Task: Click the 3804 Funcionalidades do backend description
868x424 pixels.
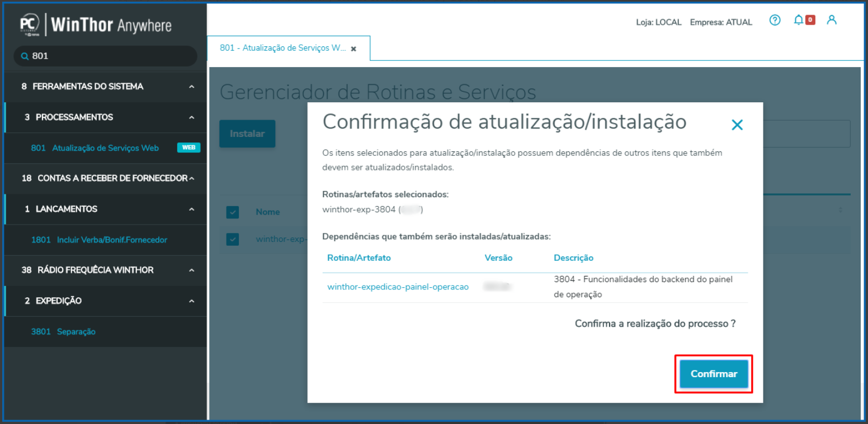Action: (x=643, y=287)
